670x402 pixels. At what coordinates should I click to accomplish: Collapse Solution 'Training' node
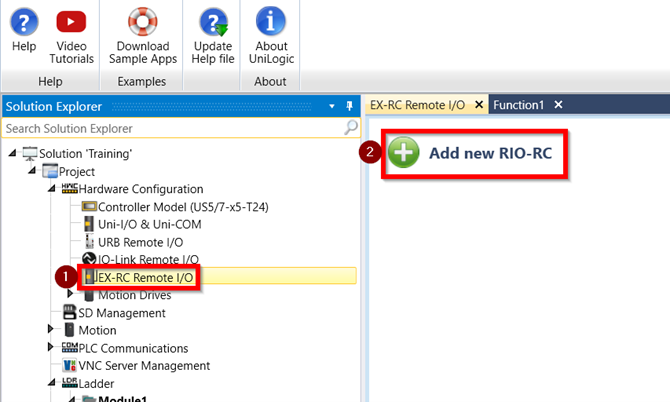[x=12, y=153]
